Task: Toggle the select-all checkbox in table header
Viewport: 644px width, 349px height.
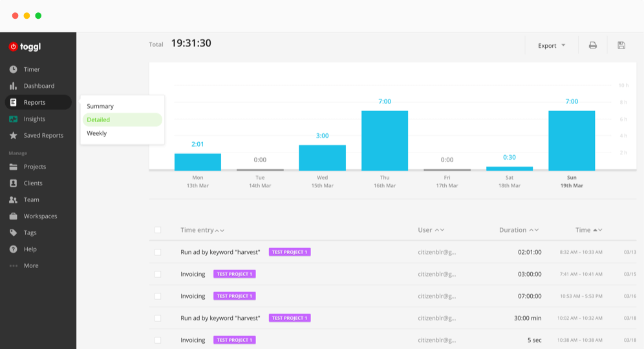Action: tap(158, 230)
